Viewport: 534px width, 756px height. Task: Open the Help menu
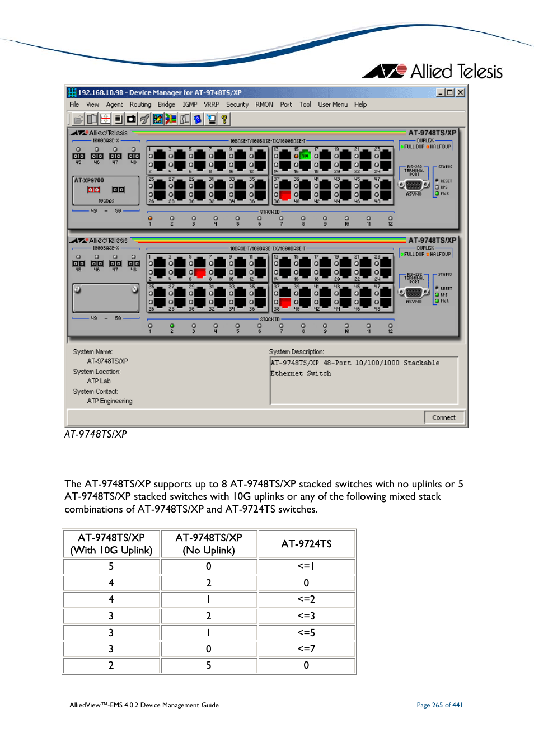[x=360, y=105]
